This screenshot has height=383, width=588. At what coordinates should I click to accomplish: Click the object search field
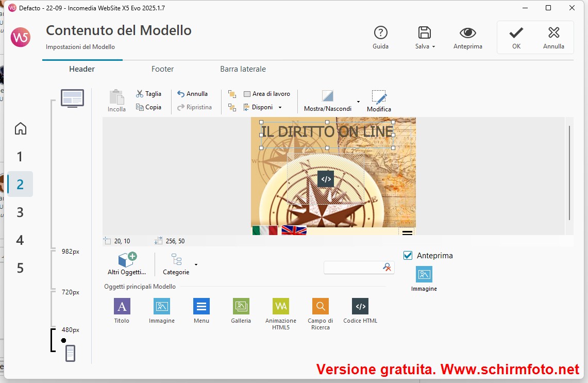tap(354, 267)
